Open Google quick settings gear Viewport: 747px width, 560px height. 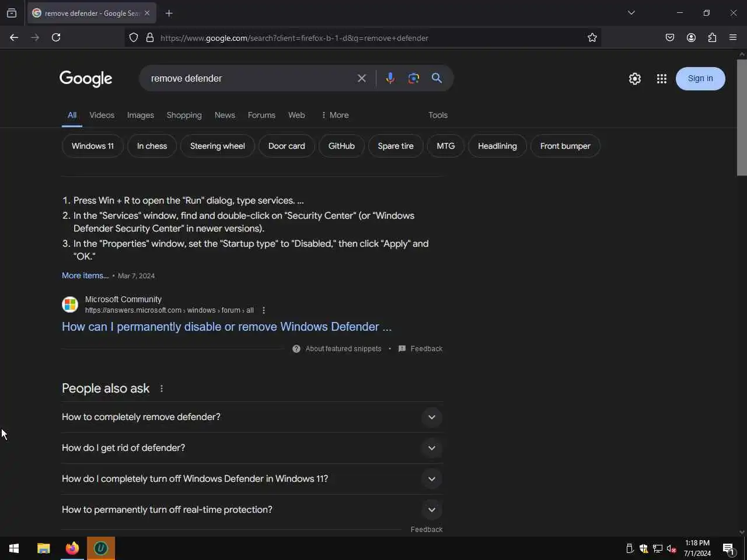[x=635, y=79]
